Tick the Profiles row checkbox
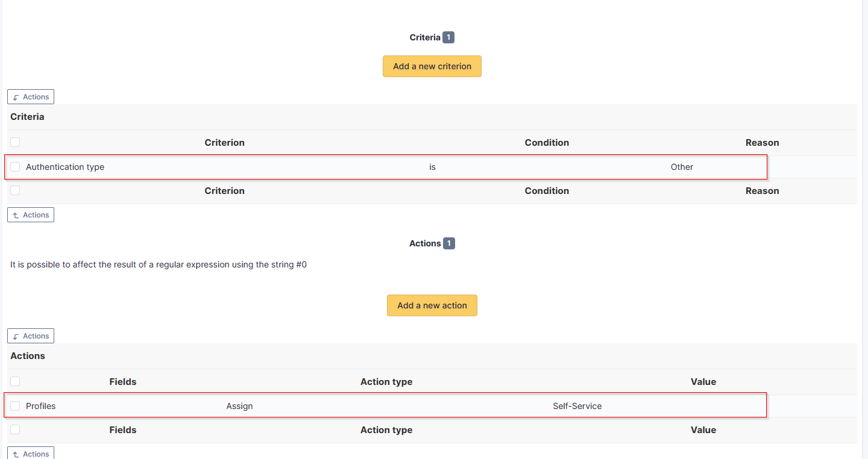The width and height of the screenshot is (868, 459). pos(15,406)
